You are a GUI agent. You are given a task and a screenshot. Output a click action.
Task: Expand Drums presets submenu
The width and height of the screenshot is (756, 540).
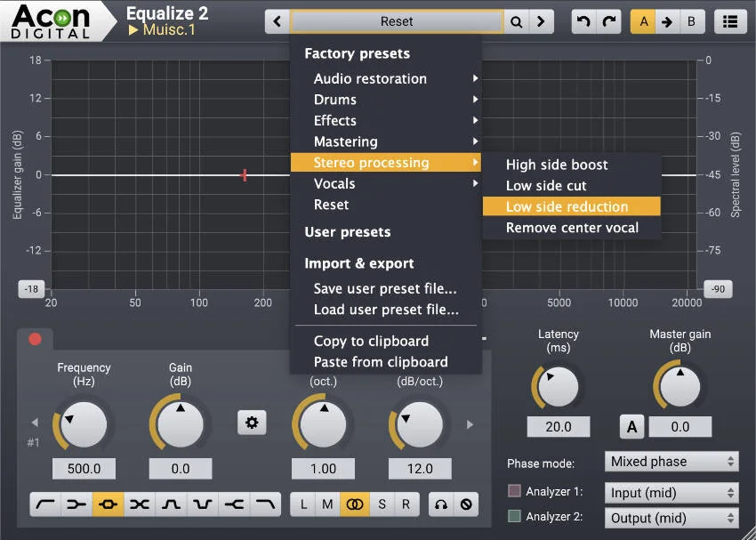pos(386,100)
